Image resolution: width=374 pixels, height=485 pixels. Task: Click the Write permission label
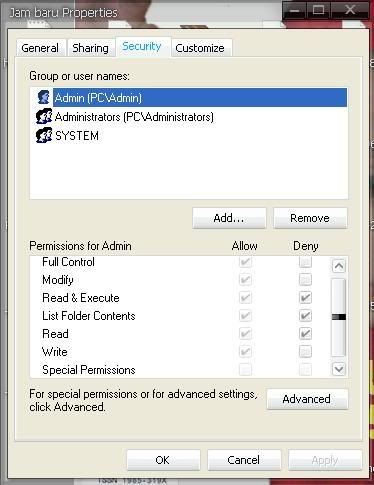55,352
